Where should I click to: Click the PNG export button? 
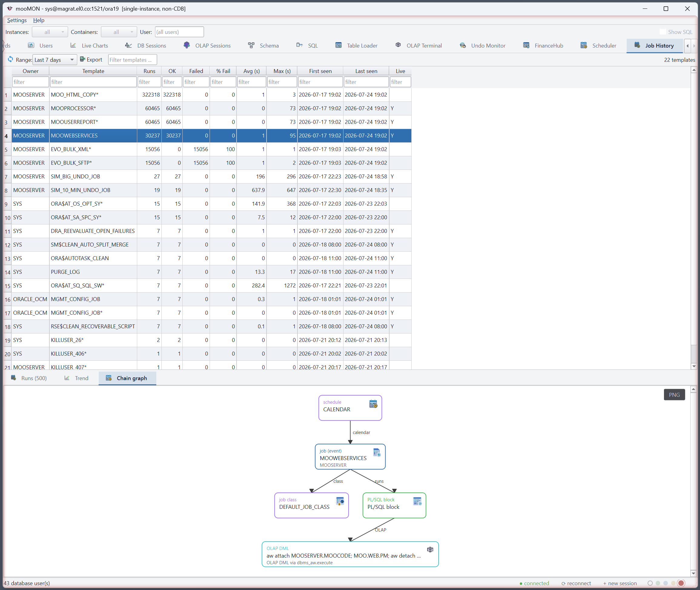pos(674,394)
